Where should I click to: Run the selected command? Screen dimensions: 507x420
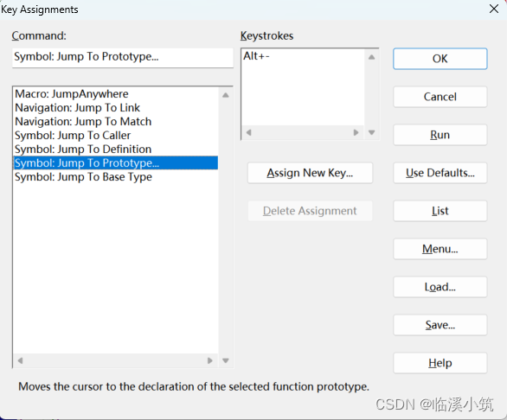click(x=440, y=135)
